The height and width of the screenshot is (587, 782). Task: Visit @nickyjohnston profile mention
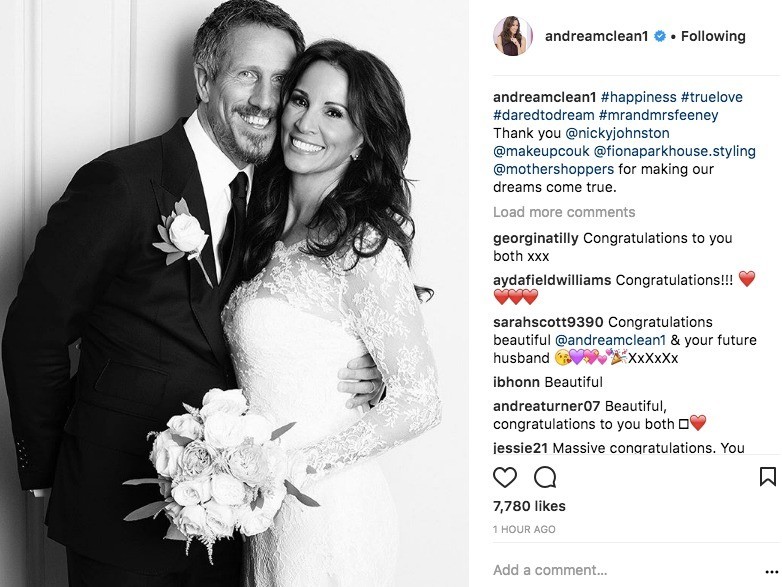tap(617, 133)
